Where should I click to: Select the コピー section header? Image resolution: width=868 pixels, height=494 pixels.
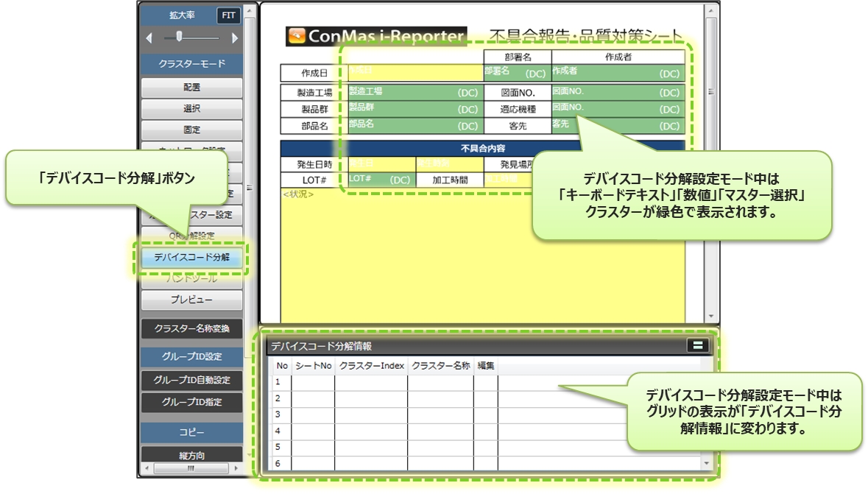(x=191, y=432)
